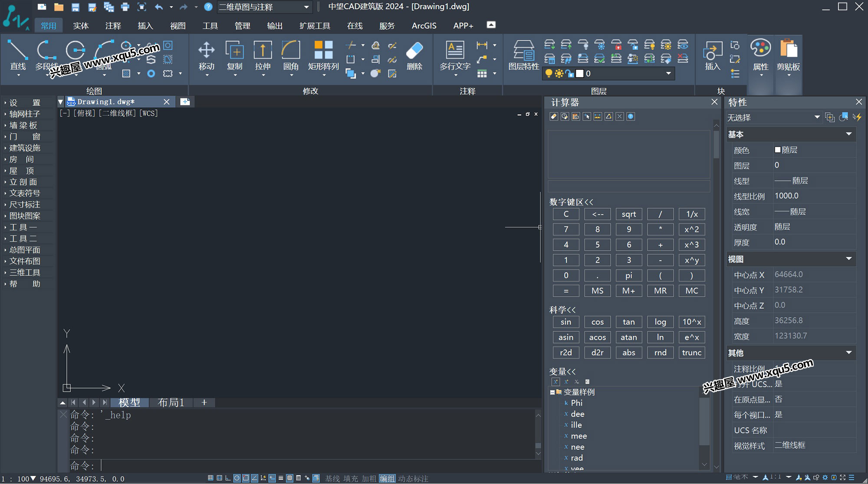Open the layer dropdown showing layer 0
Image resolution: width=868 pixels, height=484 pixels.
click(x=609, y=73)
